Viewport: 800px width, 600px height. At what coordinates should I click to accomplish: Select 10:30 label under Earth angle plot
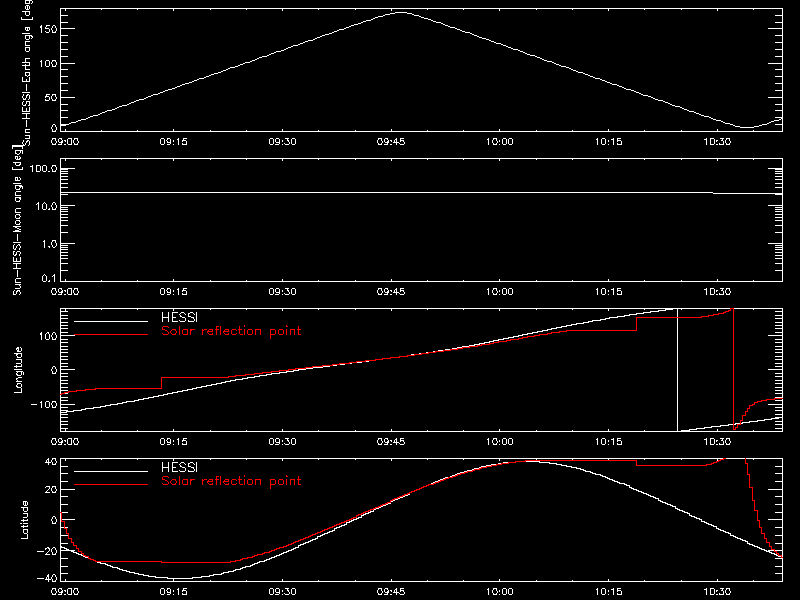pyautogui.click(x=717, y=141)
